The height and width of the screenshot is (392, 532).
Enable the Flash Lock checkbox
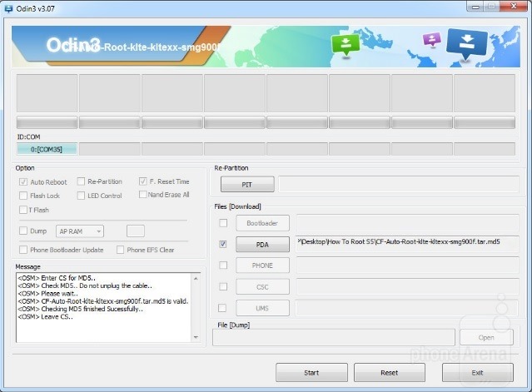pyautogui.click(x=23, y=196)
